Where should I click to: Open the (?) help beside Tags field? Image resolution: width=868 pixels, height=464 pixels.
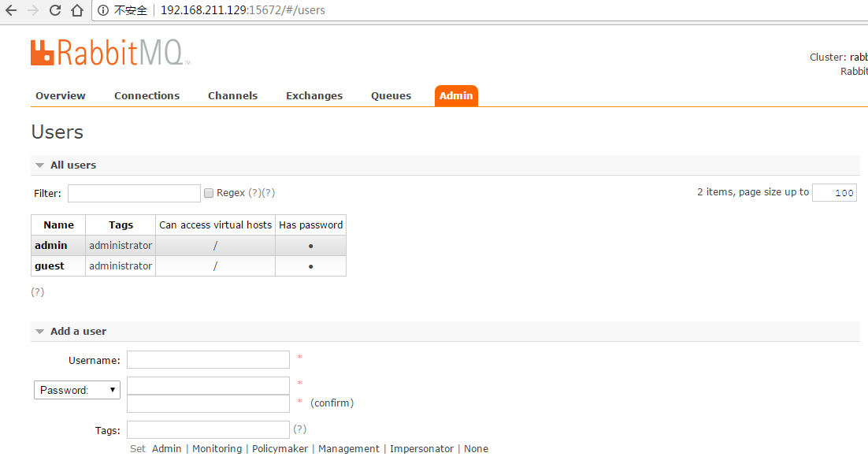tap(299, 429)
